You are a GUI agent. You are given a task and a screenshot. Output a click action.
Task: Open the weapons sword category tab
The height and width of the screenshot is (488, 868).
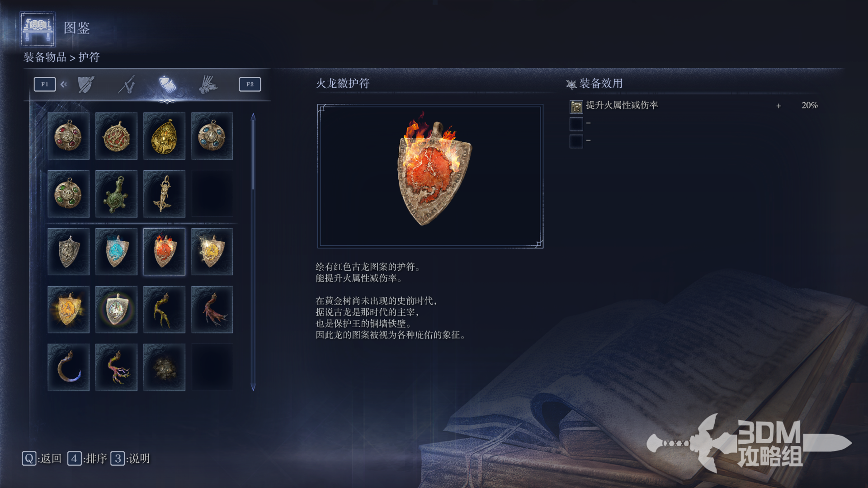[127, 84]
